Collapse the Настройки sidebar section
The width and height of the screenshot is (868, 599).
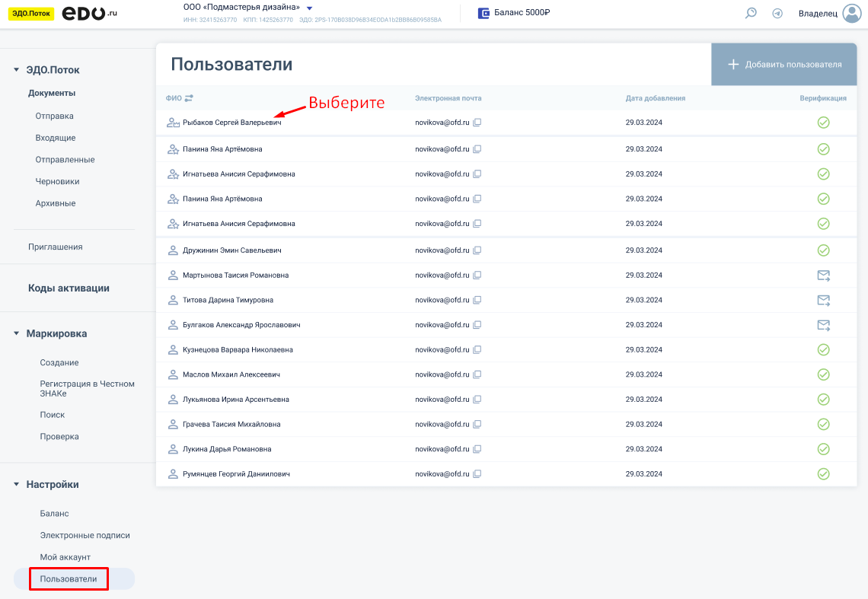(17, 484)
